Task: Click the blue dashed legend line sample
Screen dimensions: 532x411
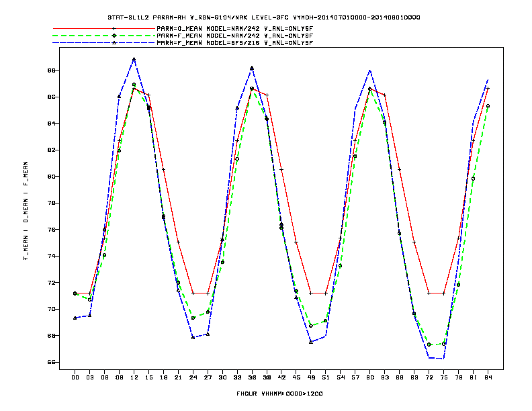Action: 104,43
